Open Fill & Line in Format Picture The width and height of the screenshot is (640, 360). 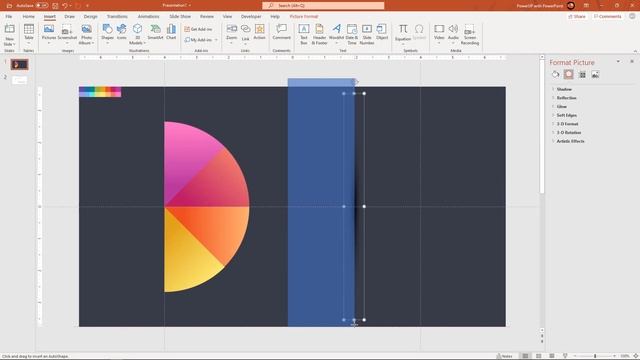pos(556,74)
